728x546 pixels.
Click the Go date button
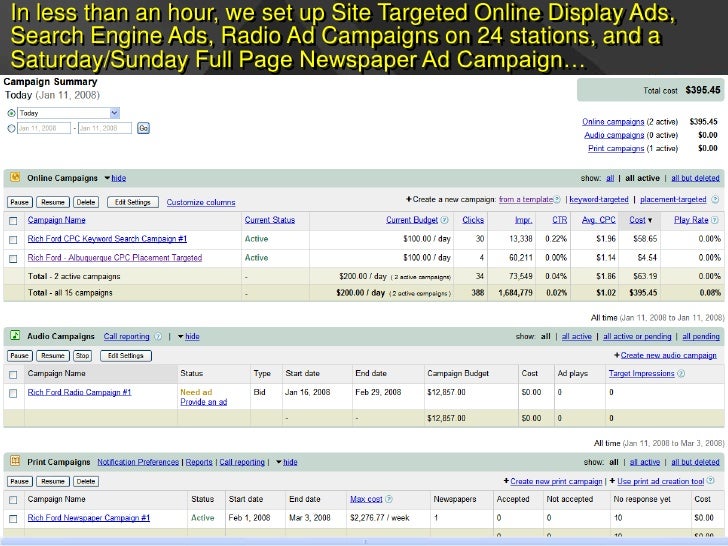pos(143,128)
